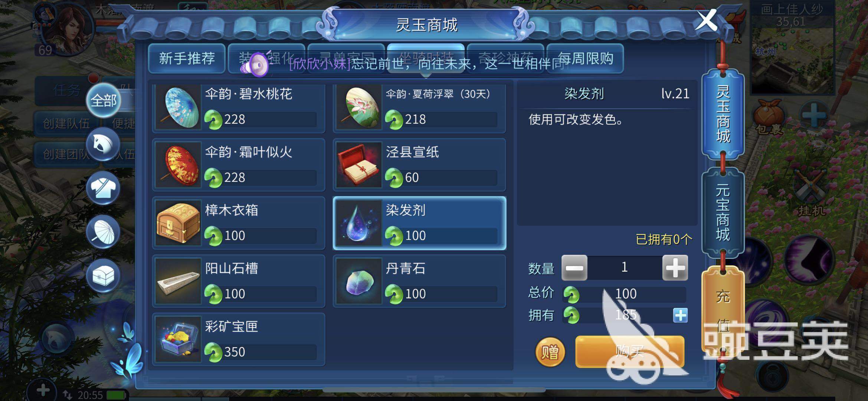The width and height of the screenshot is (868, 401).
Task: Decrease quantity with the minus button
Action: pyautogui.click(x=574, y=268)
